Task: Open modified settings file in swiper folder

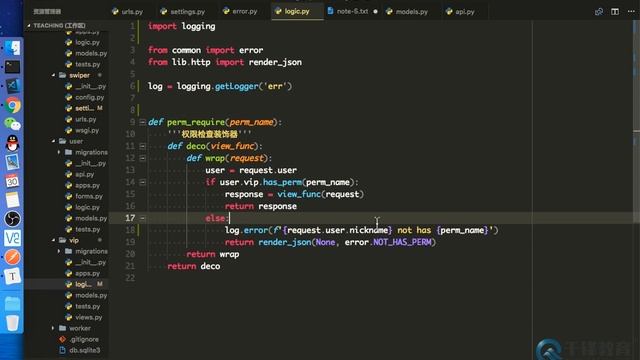Action: 84,108
